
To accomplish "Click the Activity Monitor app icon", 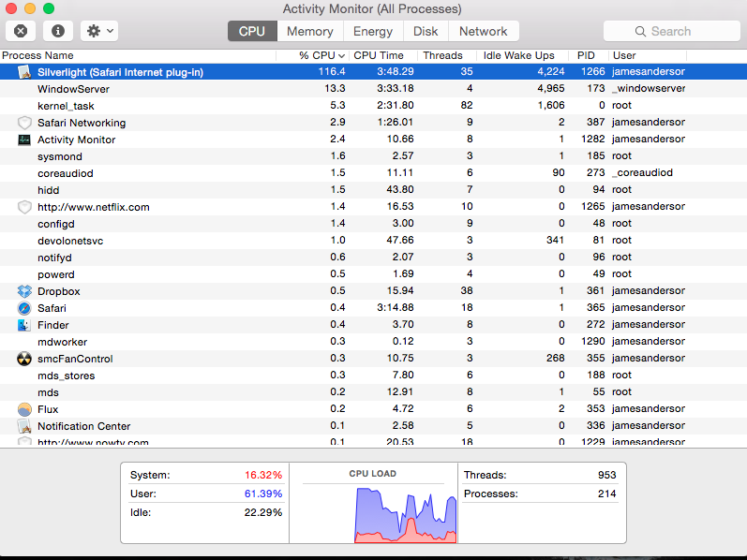I will click(x=24, y=140).
